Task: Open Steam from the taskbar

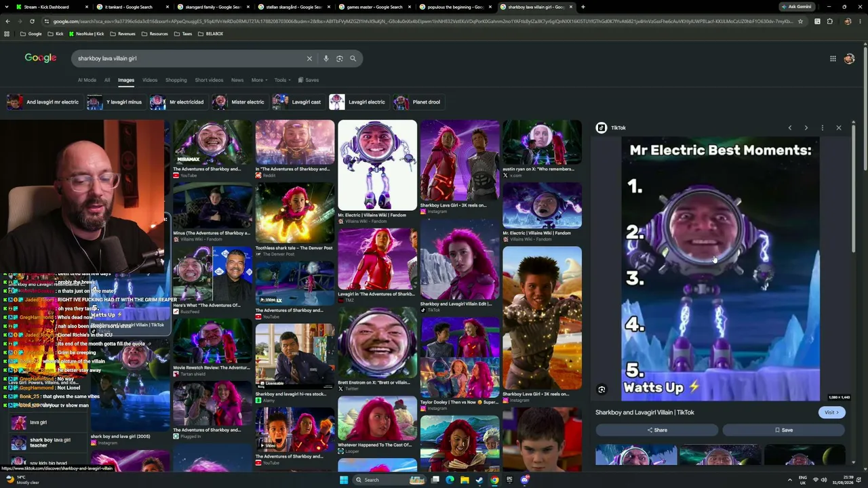Action: pyautogui.click(x=479, y=480)
